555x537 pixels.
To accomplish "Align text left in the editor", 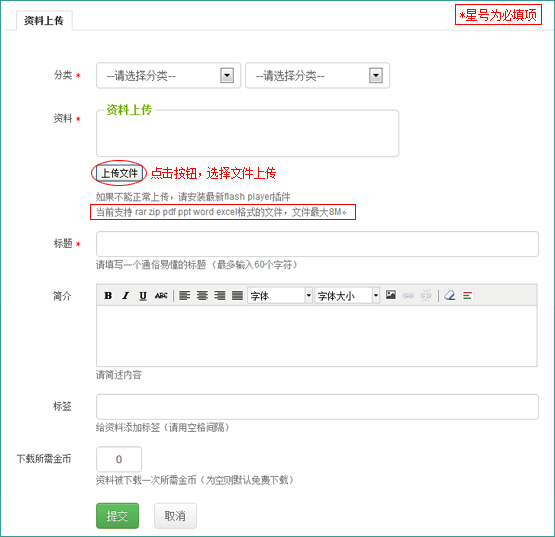I will coord(184,295).
